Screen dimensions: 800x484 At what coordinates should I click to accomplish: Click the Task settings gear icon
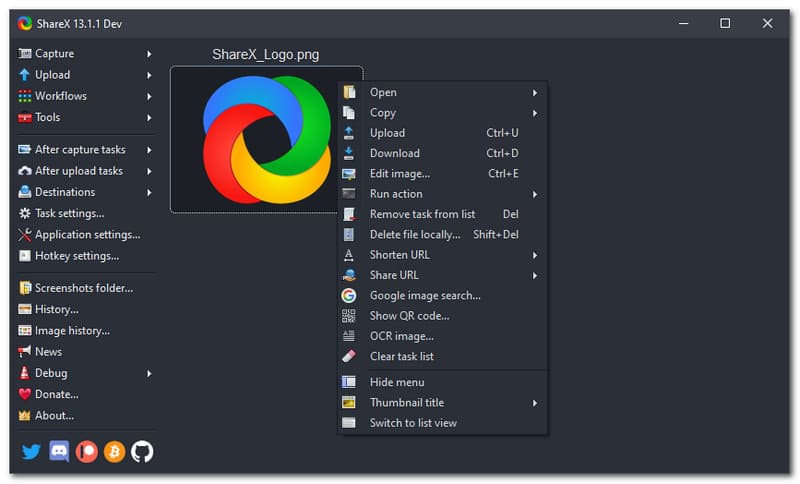click(24, 213)
